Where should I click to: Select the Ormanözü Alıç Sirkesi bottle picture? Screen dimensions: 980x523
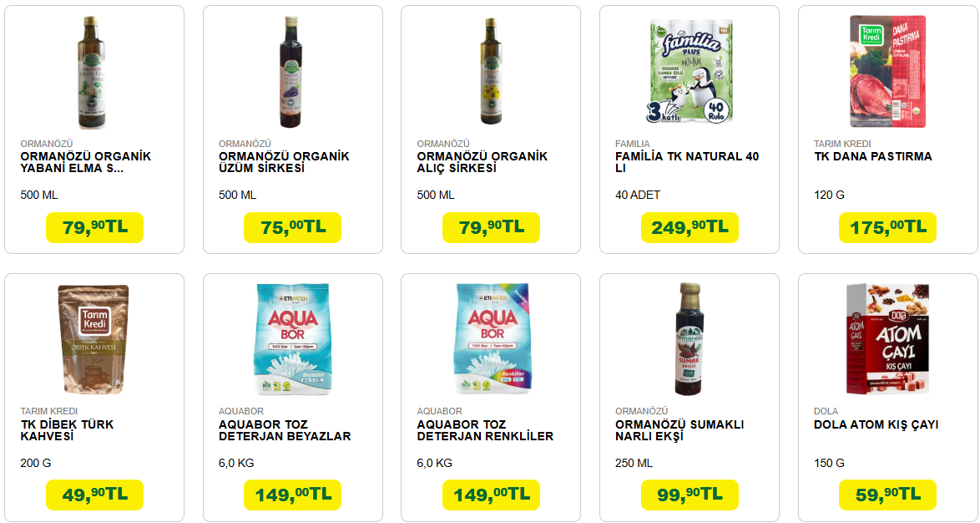pyautogui.click(x=491, y=71)
